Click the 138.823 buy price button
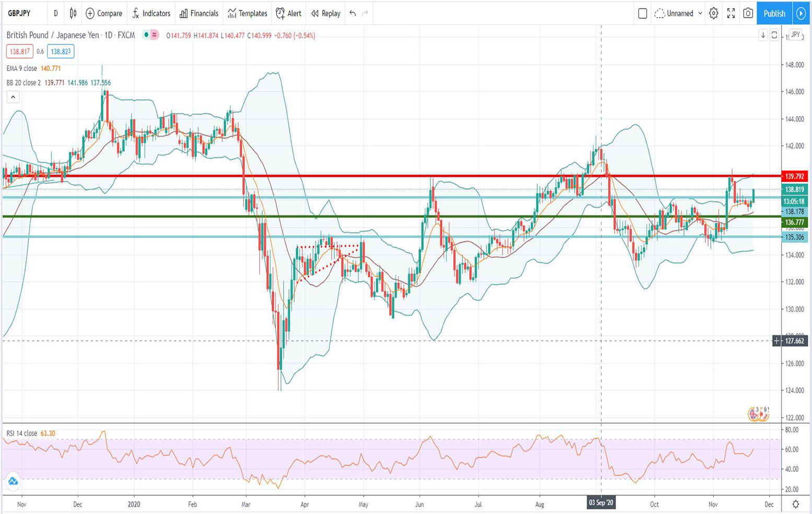 (59, 51)
